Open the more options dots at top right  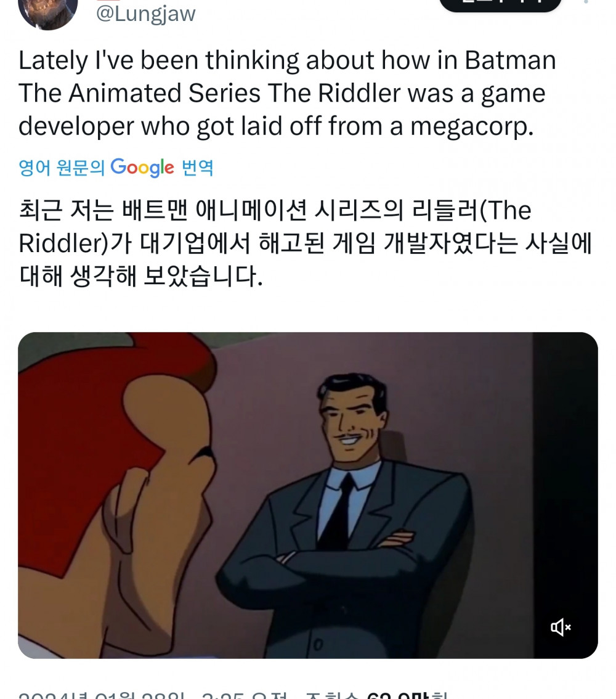[585, 2]
